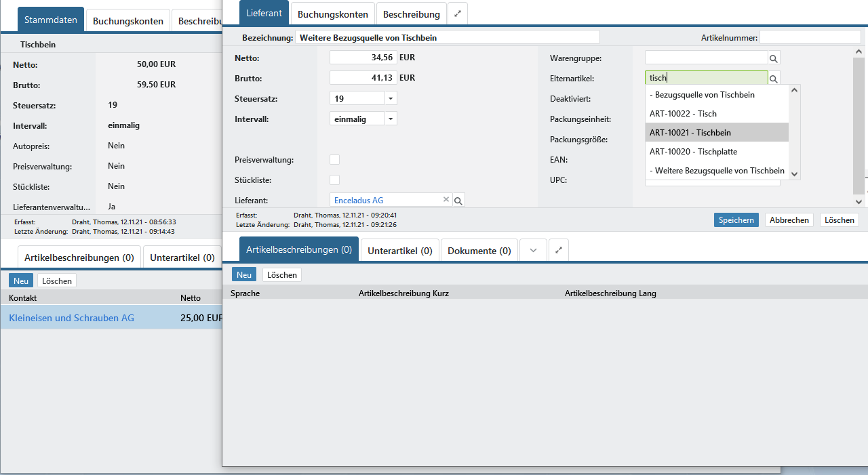Click the Abbrechen button

tap(789, 220)
